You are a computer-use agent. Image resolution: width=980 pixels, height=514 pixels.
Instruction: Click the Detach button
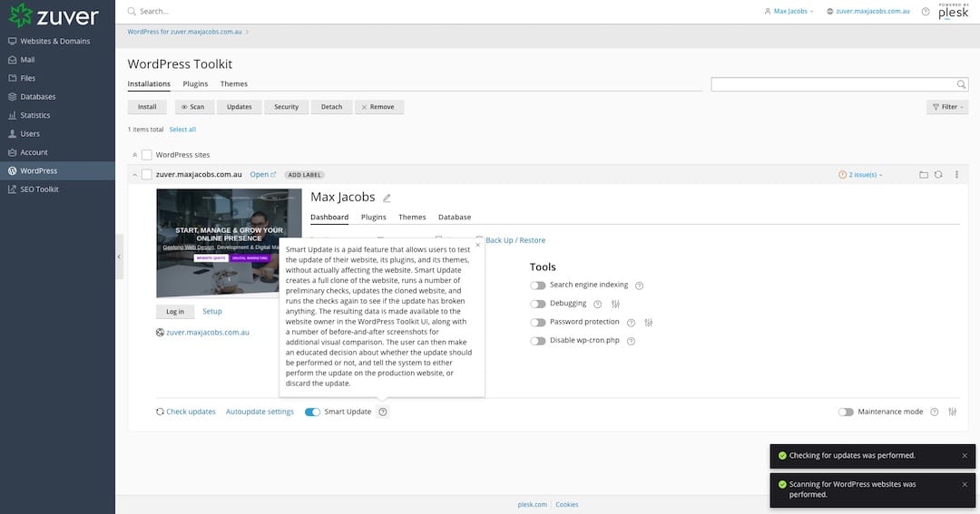332,107
